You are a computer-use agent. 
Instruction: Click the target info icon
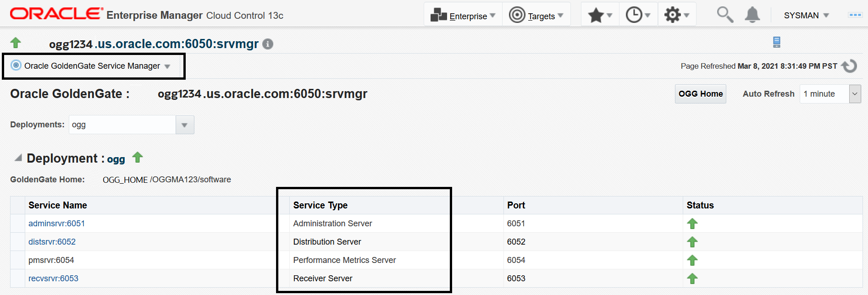tap(268, 44)
